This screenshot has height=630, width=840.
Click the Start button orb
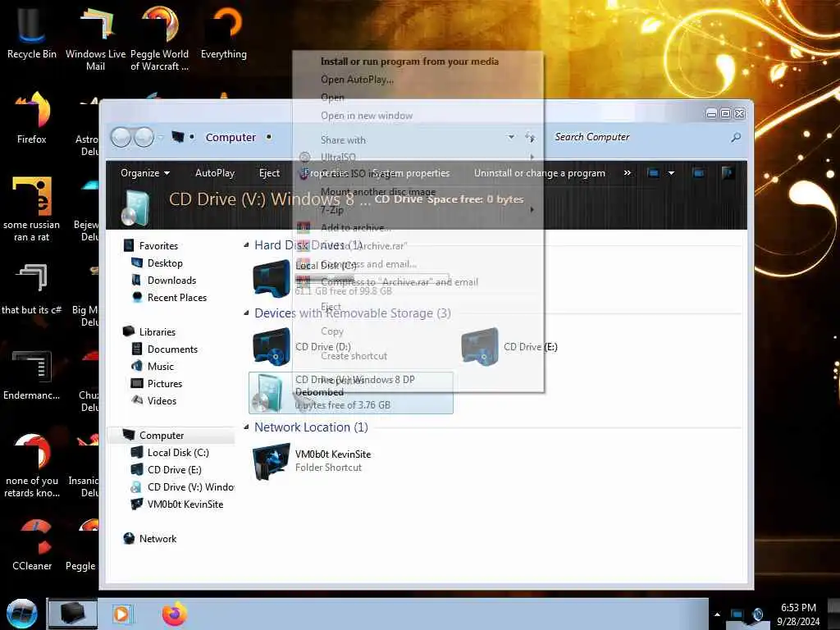click(21, 614)
